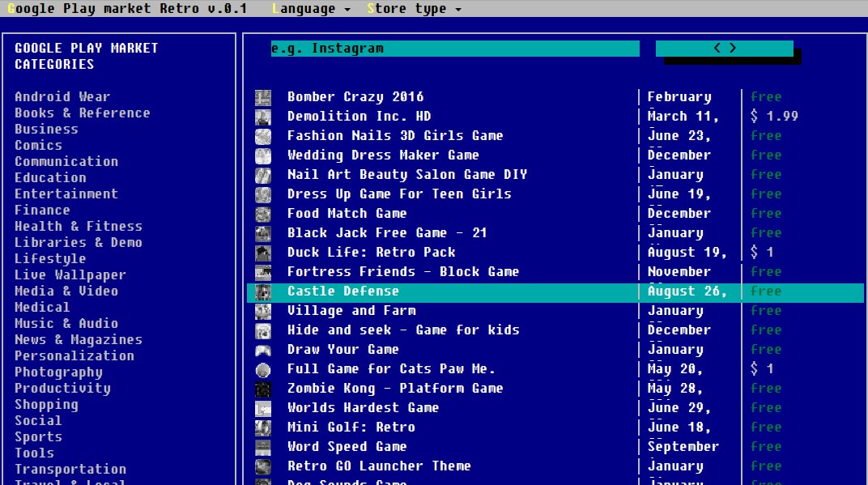Click the Nail Art Beauty Salon icon

pyautogui.click(x=263, y=175)
